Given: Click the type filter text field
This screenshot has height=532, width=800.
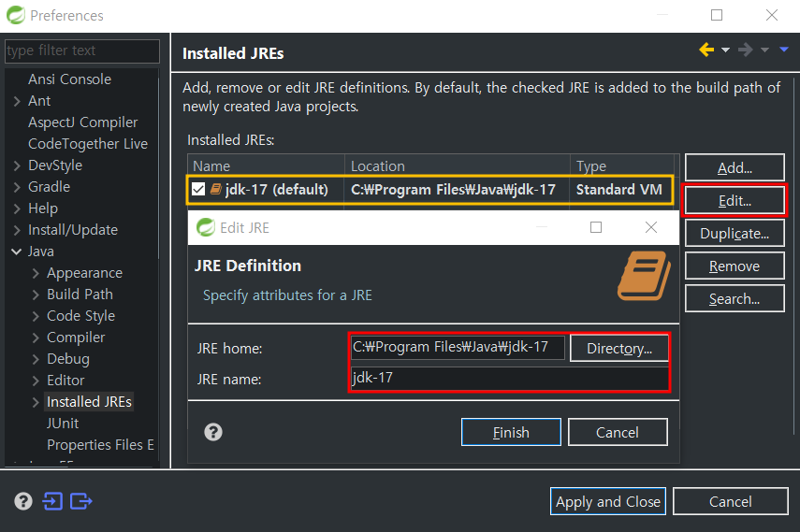Looking at the screenshot, I should (82, 50).
